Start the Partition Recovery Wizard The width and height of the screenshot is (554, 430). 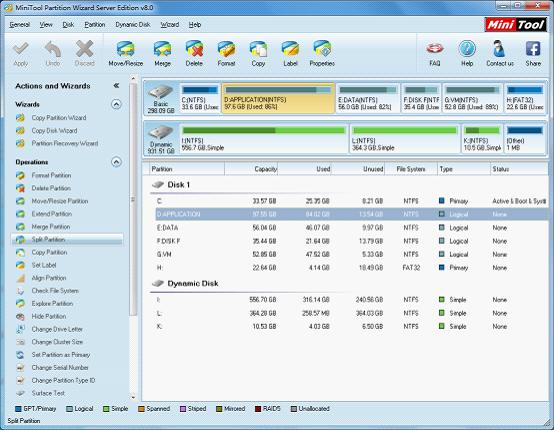tap(65, 143)
